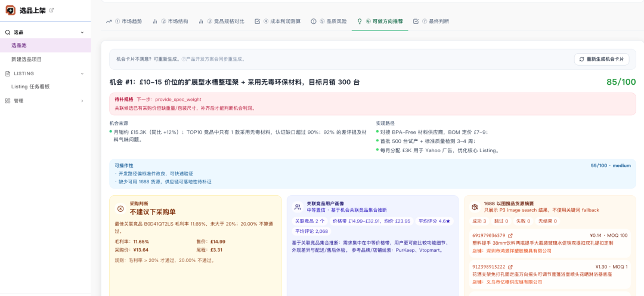Click the 不建议下采购单 heading
644x296 pixels.
pyautogui.click(x=153, y=212)
